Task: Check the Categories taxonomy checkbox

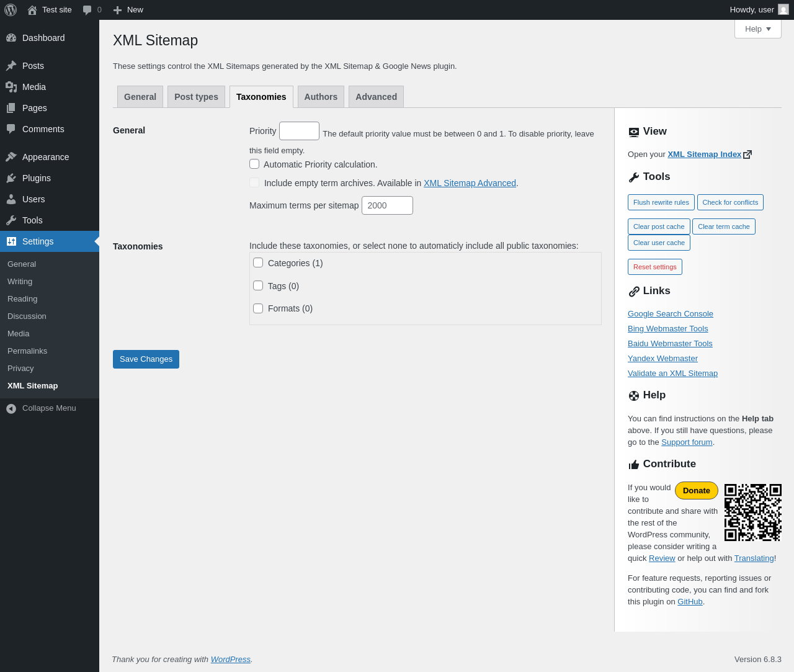Action: click(258, 262)
